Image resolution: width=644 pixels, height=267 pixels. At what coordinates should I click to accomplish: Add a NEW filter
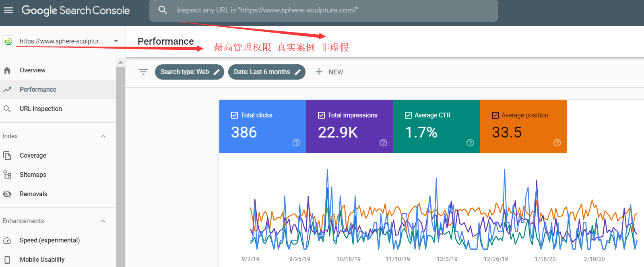point(329,72)
